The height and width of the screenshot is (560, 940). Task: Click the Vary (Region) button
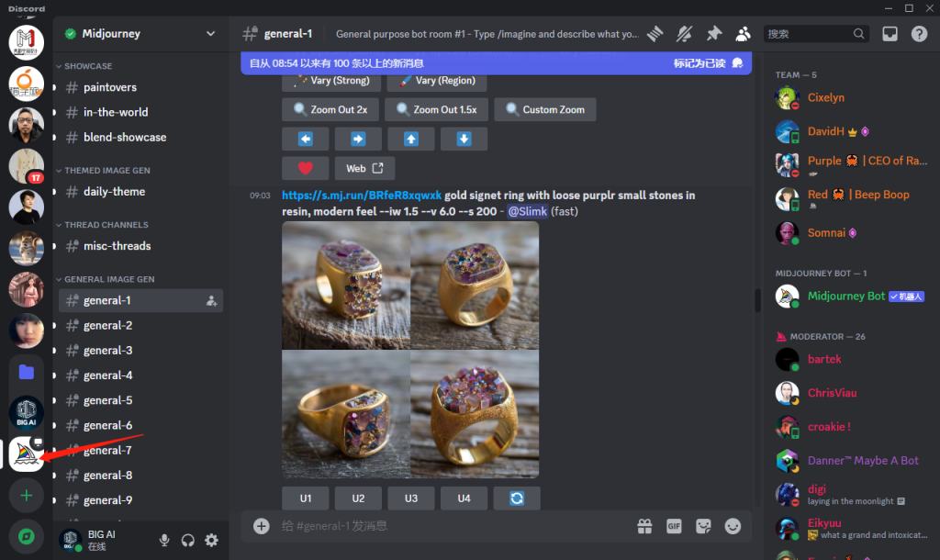click(437, 81)
